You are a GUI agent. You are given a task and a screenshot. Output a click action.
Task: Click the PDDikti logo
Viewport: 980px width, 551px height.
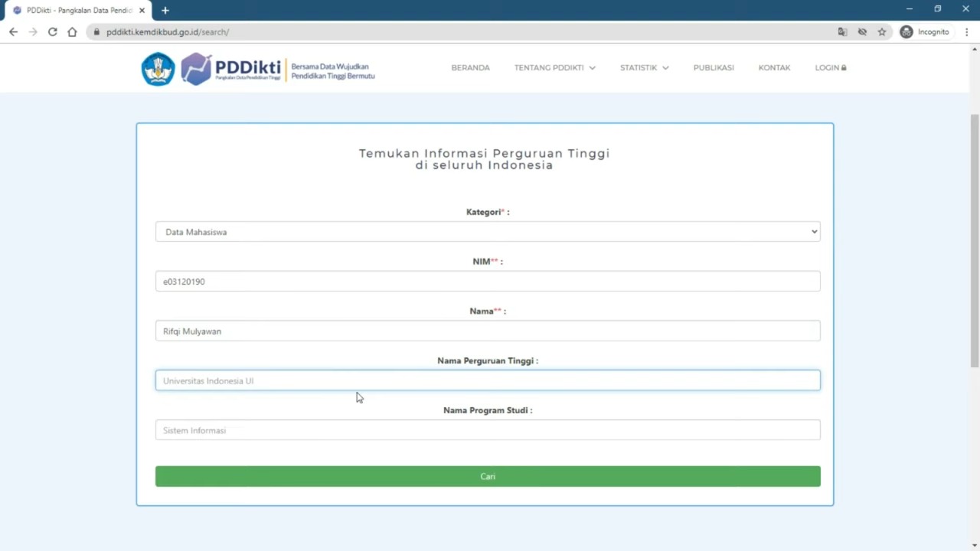tap(231, 69)
